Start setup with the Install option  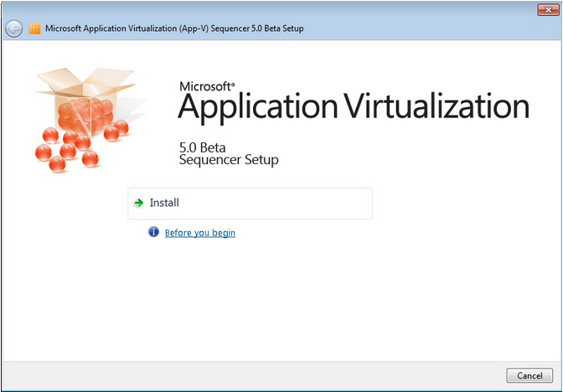165,203
